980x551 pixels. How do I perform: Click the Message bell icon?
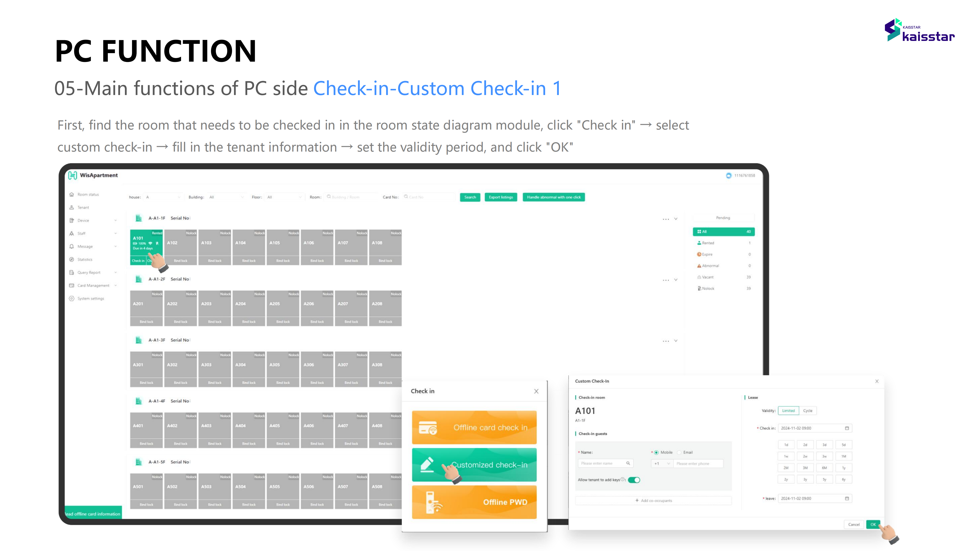tap(72, 246)
